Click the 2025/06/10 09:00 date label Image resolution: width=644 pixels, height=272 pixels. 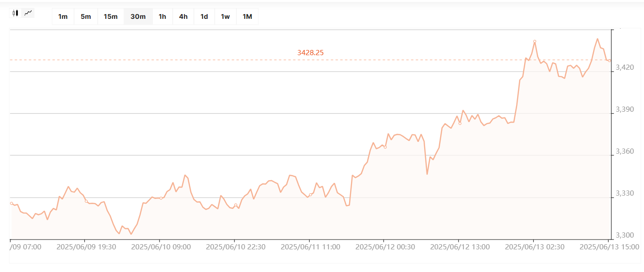coord(160,247)
